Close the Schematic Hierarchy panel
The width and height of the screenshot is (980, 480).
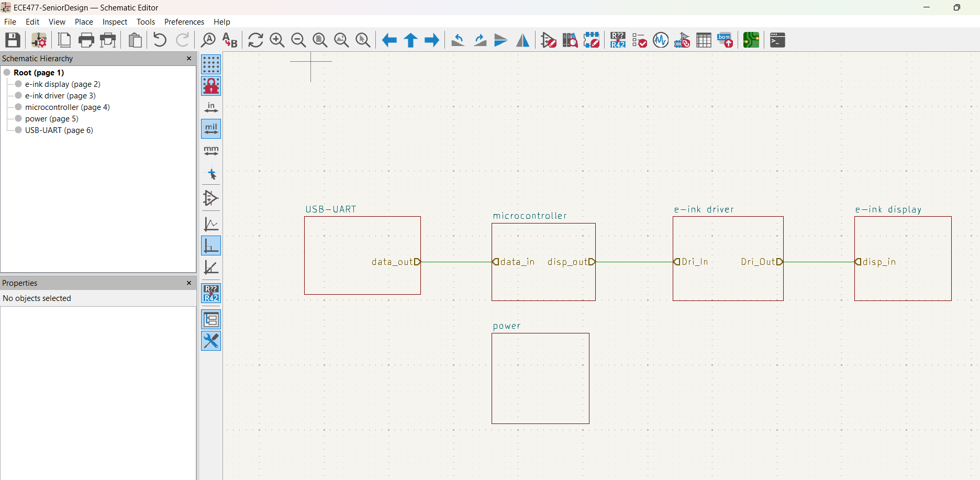[189, 59]
